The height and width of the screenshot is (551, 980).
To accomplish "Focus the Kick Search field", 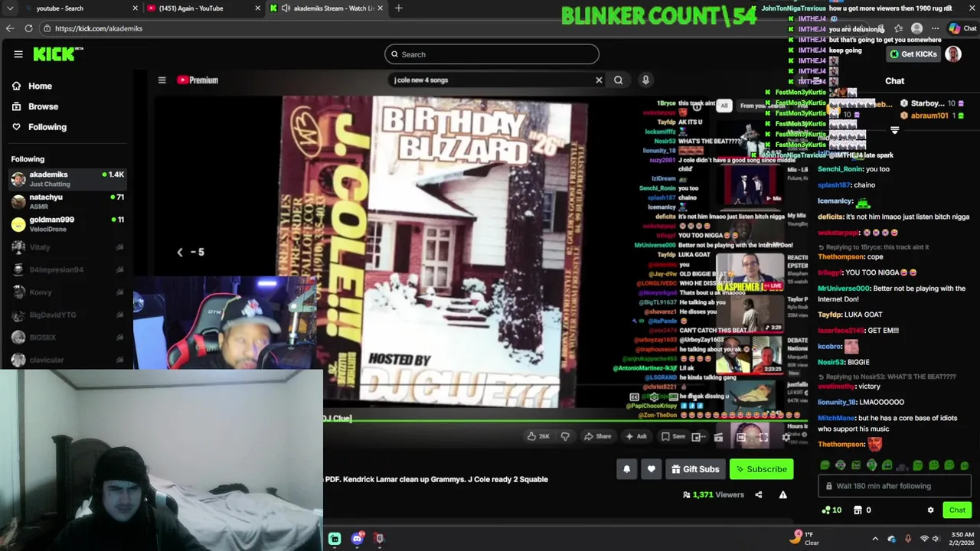I will pyautogui.click(x=492, y=54).
